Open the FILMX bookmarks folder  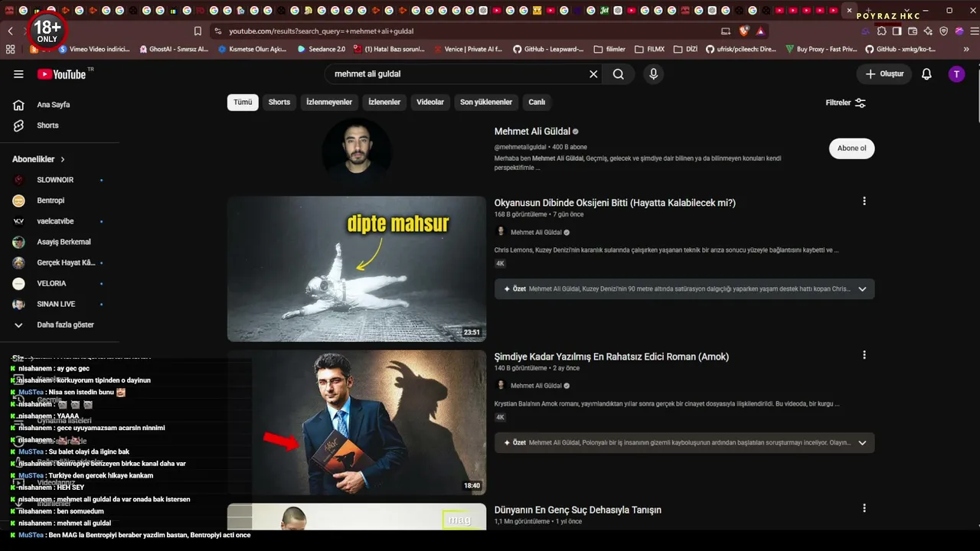[x=649, y=49]
